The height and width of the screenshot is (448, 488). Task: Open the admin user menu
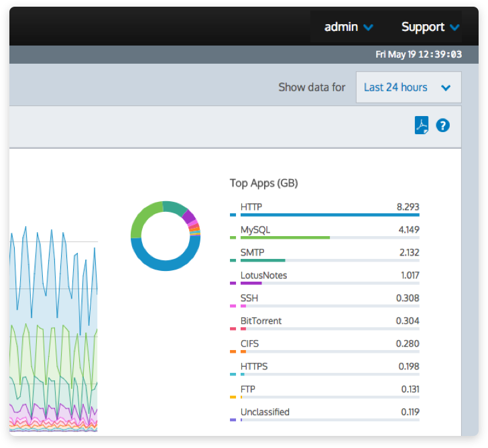click(348, 27)
